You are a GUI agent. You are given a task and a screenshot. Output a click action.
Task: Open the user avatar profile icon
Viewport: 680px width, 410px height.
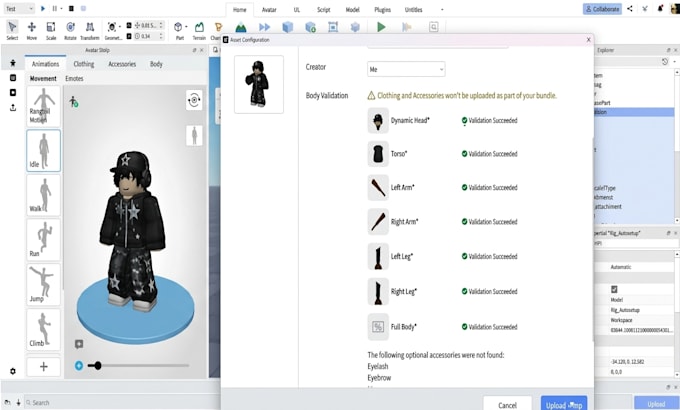pos(675,9)
